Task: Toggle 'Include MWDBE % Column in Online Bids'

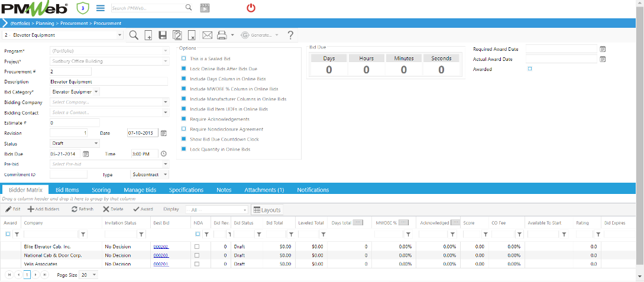Action: [x=183, y=89]
